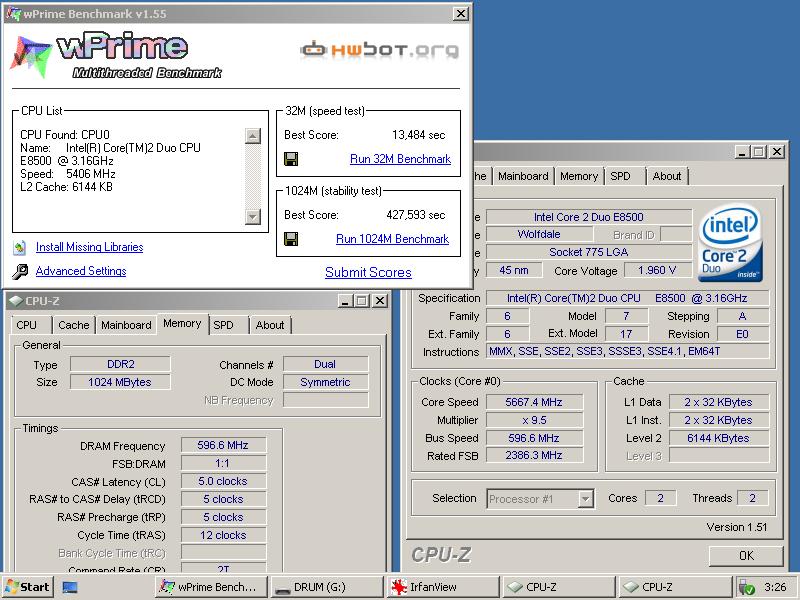This screenshot has height=600, width=800.
Task: Click the Multiplier x 9.5 value
Action: [534, 420]
